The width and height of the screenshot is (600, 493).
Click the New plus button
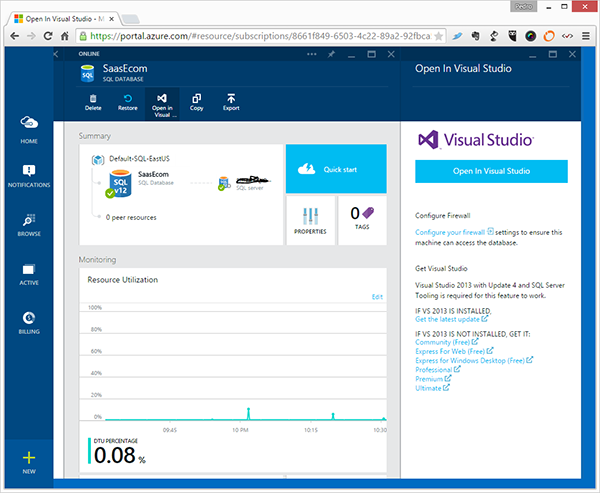(x=29, y=462)
